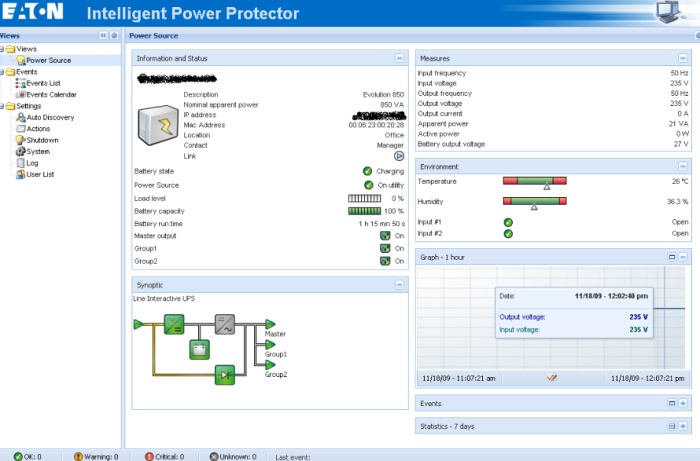700x461 pixels.
Task: Click the sidebar options button beside collapse arrows
Action: click(x=114, y=35)
